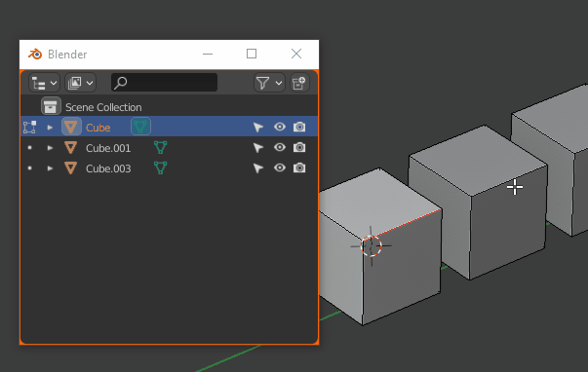Click the Outliner search field

click(164, 83)
